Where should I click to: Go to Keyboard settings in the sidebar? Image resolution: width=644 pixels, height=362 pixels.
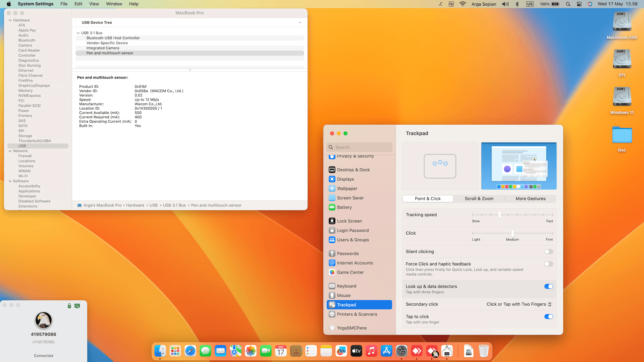(346, 286)
